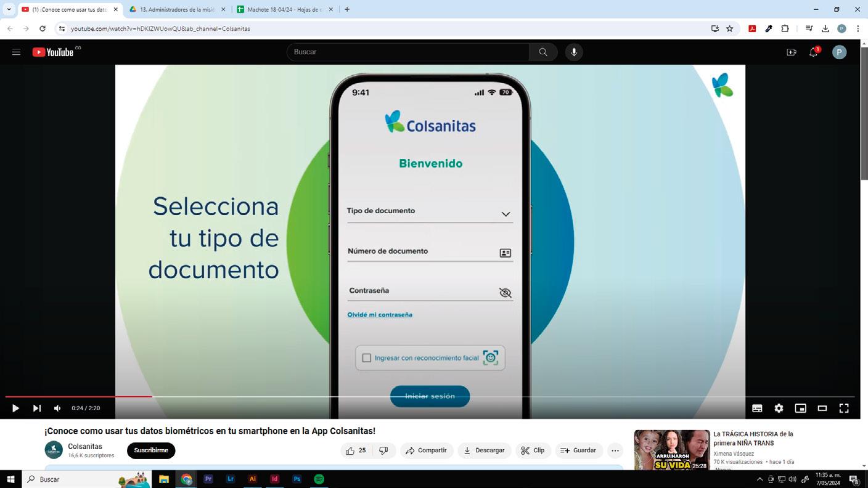The height and width of the screenshot is (488, 868).
Task: Open more actions three-dot menu below video
Action: (x=615, y=450)
